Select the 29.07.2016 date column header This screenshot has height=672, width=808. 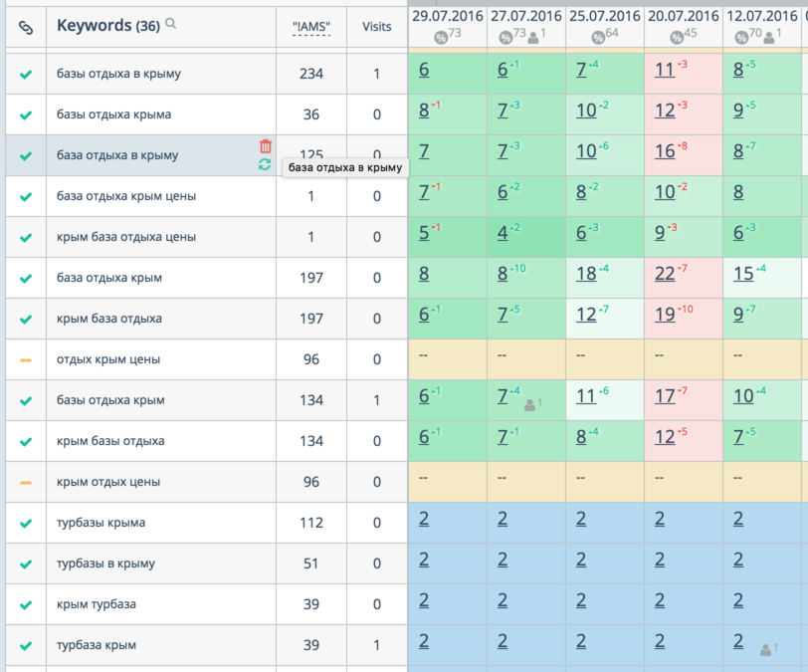coord(448,16)
